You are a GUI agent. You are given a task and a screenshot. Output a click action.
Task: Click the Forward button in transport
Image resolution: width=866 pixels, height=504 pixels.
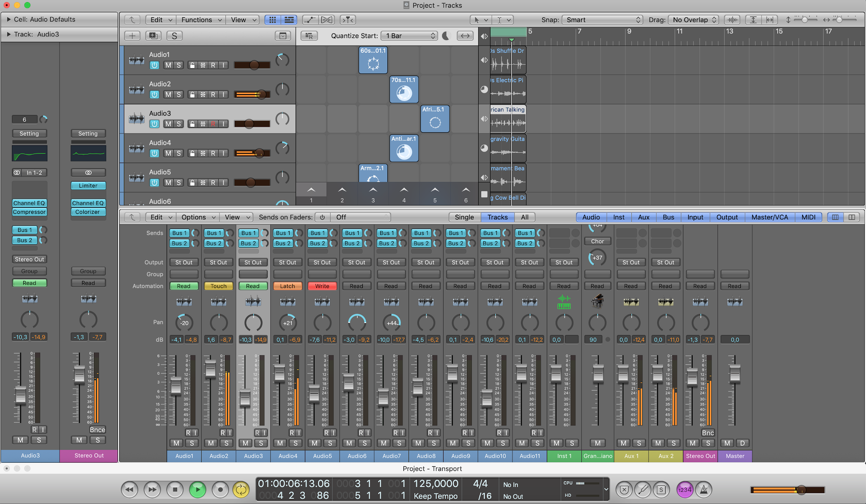(152, 490)
